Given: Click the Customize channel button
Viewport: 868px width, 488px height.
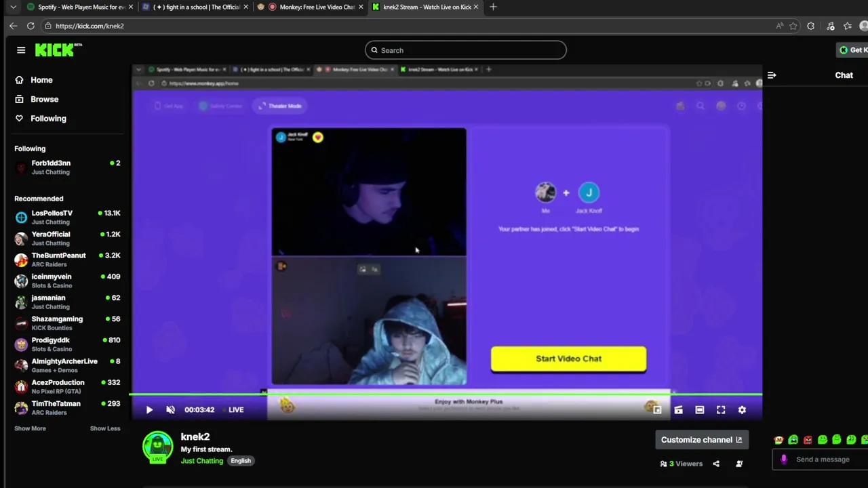Looking at the screenshot, I should pos(702,440).
